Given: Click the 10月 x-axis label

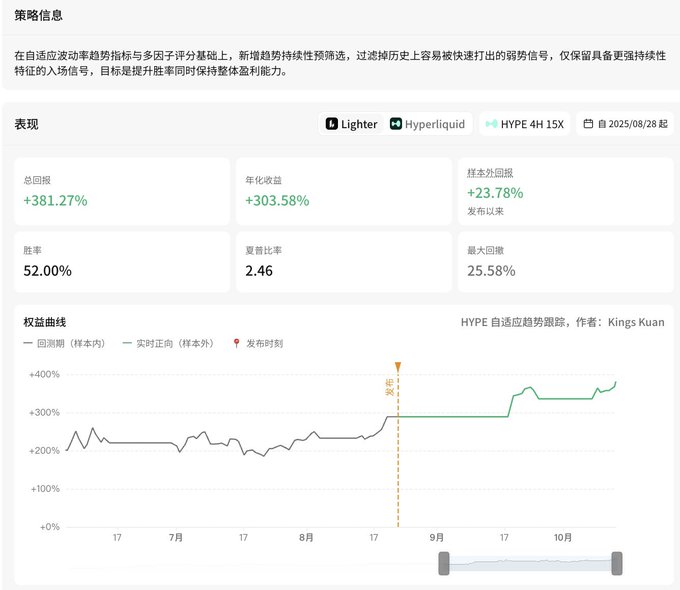Looking at the screenshot, I should 562,538.
